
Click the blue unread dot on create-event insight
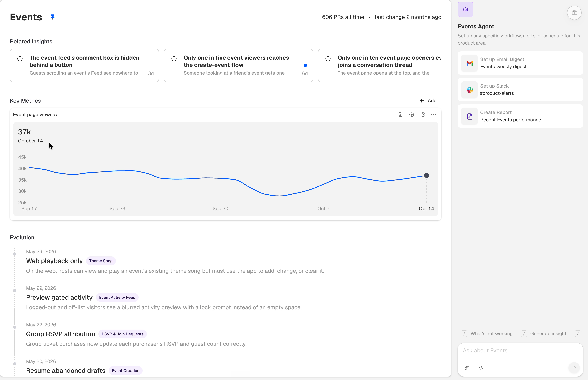click(x=305, y=65)
